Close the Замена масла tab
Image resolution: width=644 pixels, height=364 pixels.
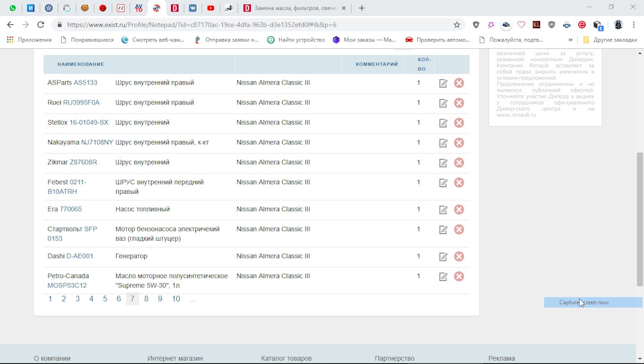(343, 8)
